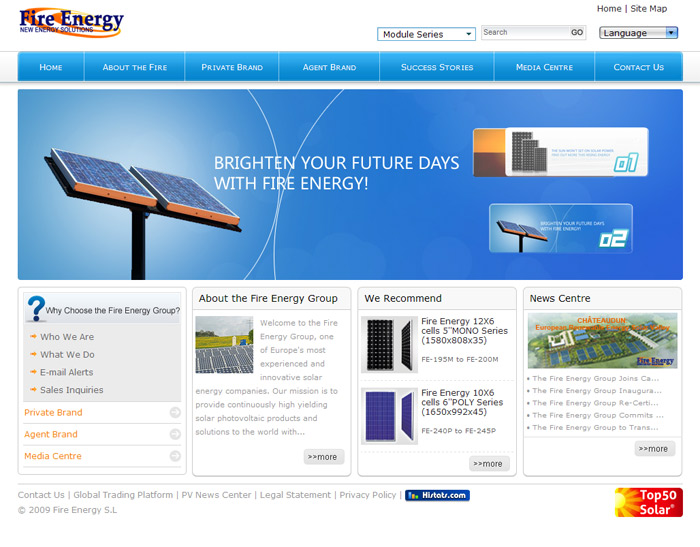
Task: Click the blue question mark icon
Action: pyautogui.click(x=36, y=308)
